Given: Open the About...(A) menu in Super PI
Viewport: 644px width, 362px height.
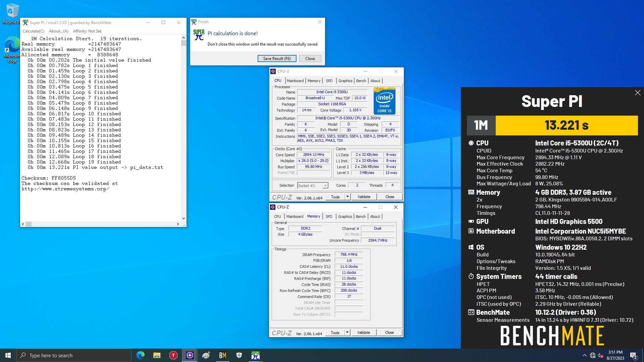Looking at the screenshot, I should 59,31.
